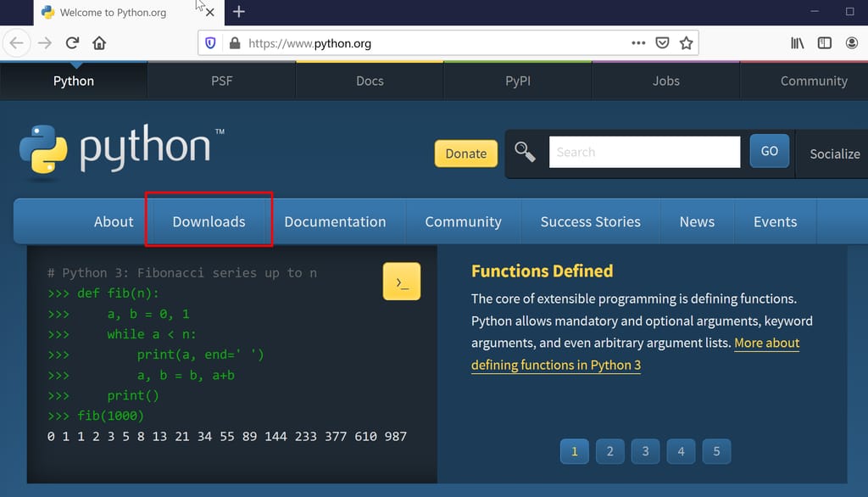Launch the interactive Python shell button
This screenshot has width=868, height=497.
(401, 281)
